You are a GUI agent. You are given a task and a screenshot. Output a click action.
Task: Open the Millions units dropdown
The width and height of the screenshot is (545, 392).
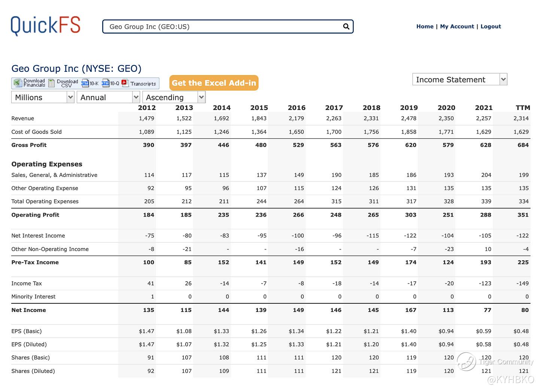(x=43, y=97)
